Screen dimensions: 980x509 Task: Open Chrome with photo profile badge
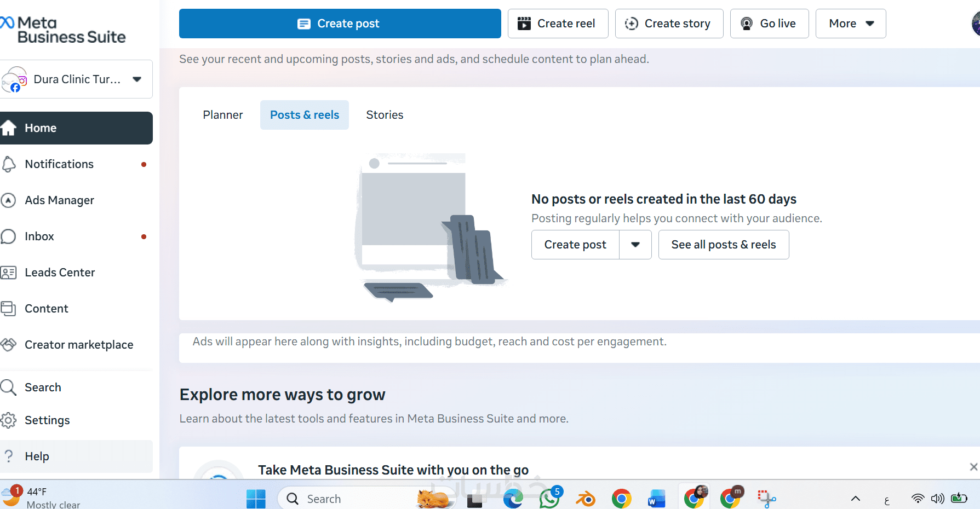695,497
